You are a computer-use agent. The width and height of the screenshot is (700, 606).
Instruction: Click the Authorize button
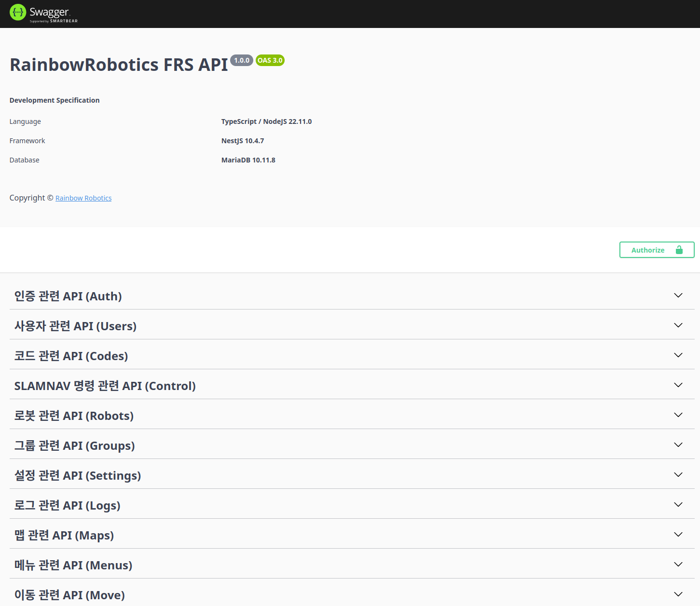(x=657, y=250)
